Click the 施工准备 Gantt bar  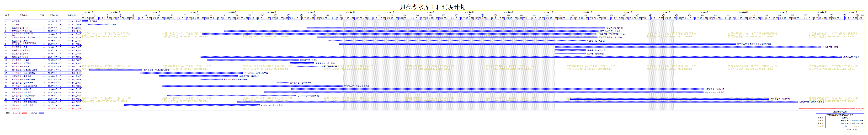pyautogui.click(x=85, y=21)
